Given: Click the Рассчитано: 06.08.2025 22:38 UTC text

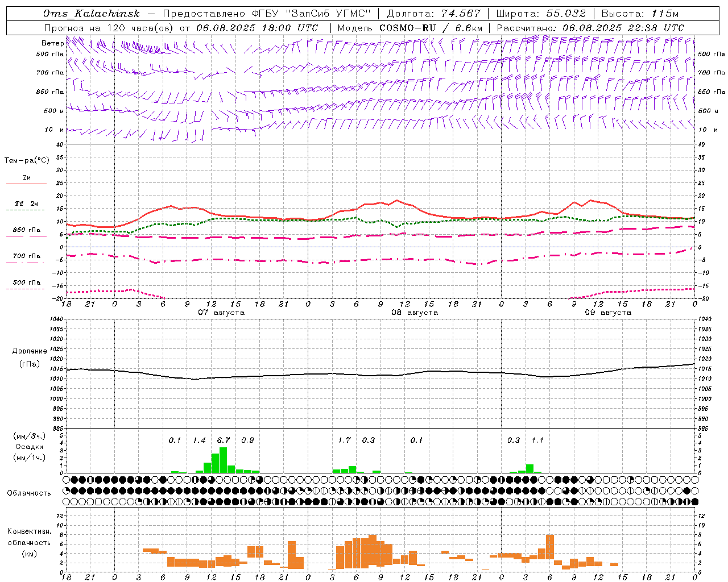Looking at the screenshot, I should tap(590, 28).
